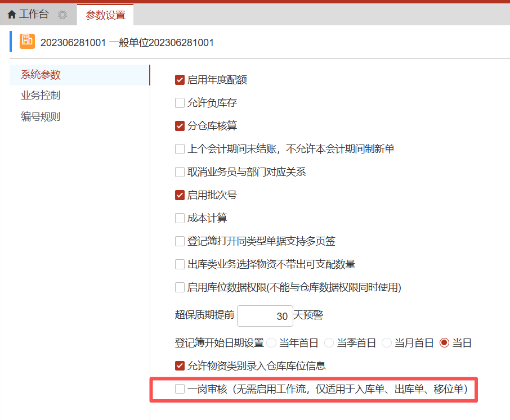Open 系统参数 in the left menu

(x=80, y=75)
